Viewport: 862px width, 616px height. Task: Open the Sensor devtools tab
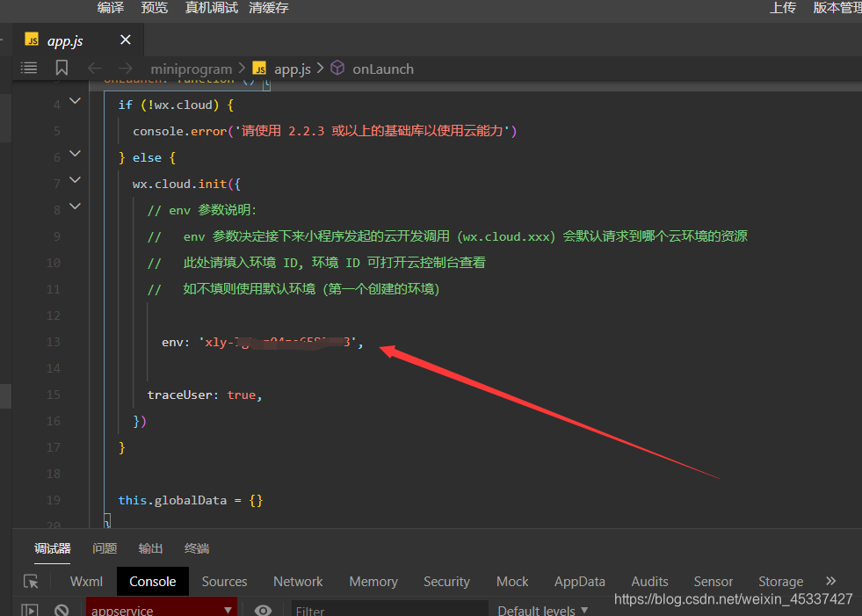(x=713, y=582)
